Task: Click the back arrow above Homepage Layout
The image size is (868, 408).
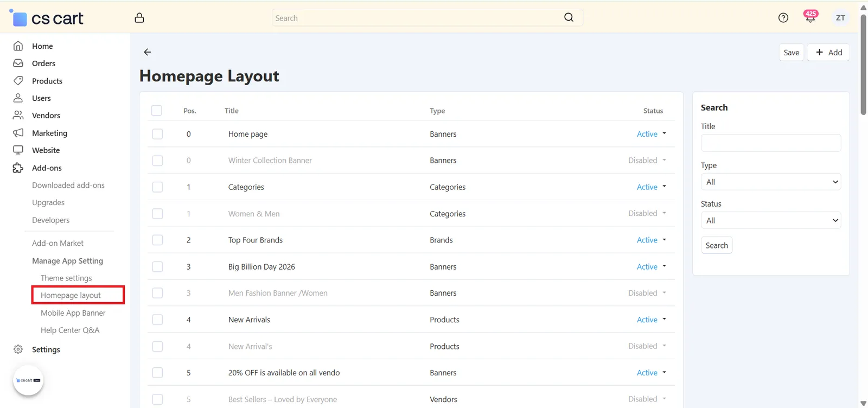Action: [148, 52]
